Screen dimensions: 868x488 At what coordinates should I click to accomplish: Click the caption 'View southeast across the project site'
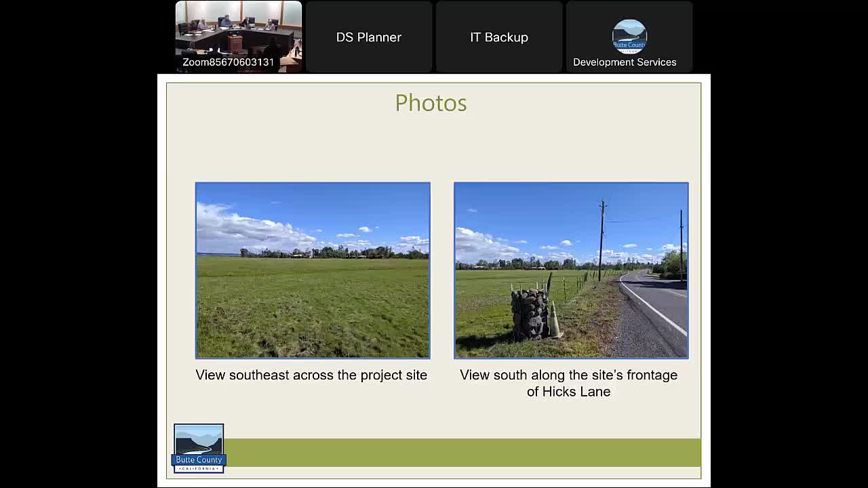(311, 375)
